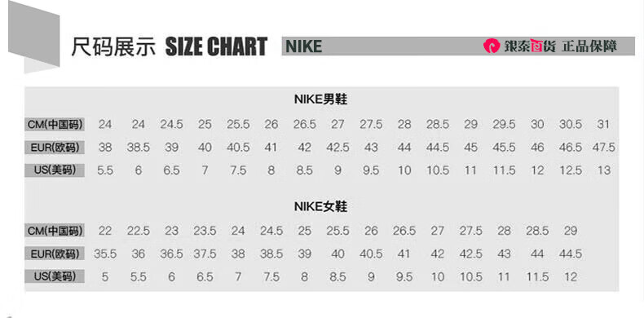Viewport: 644px width, 318px height.
Task: Click women's EUR(欧码) row label
Action: (55, 254)
